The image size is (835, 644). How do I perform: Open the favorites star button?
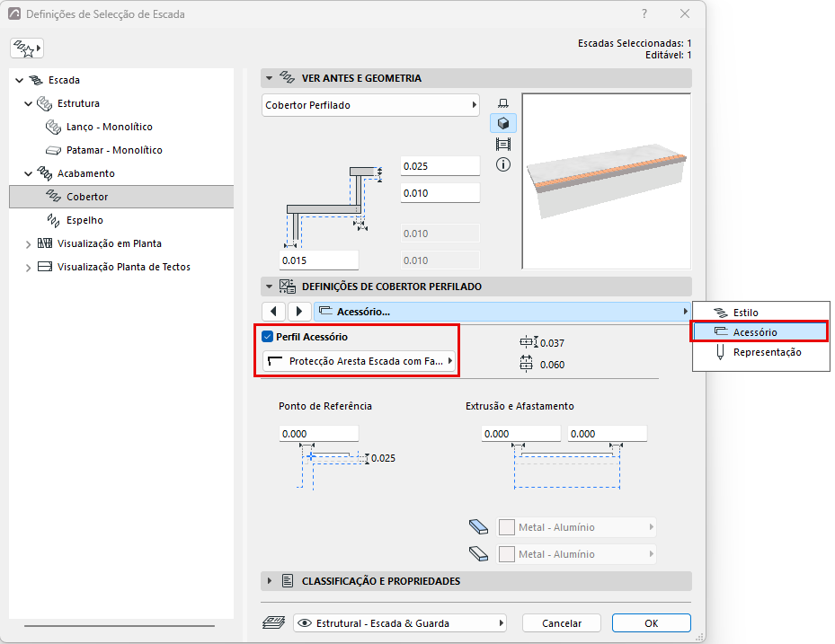tap(26, 49)
